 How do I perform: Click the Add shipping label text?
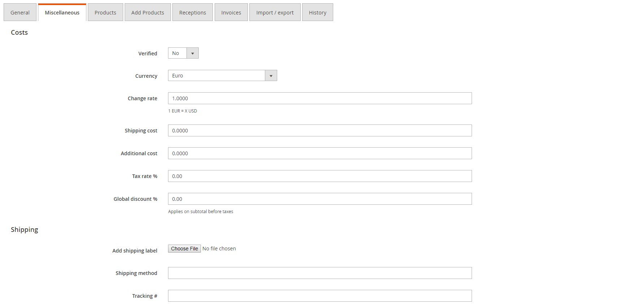click(x=135, y=251)
